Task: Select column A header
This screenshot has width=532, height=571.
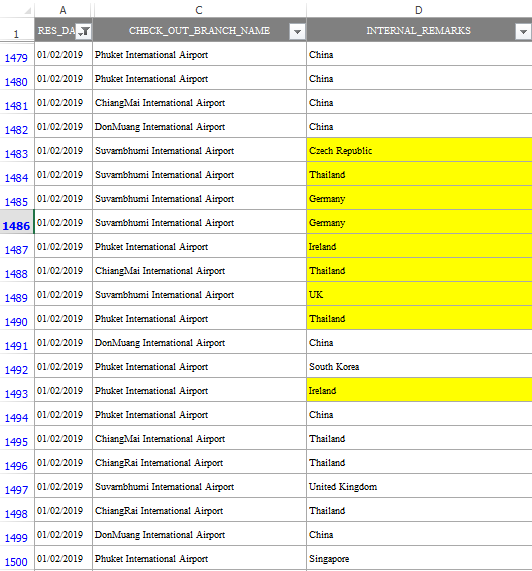Action: coord(63,10)
